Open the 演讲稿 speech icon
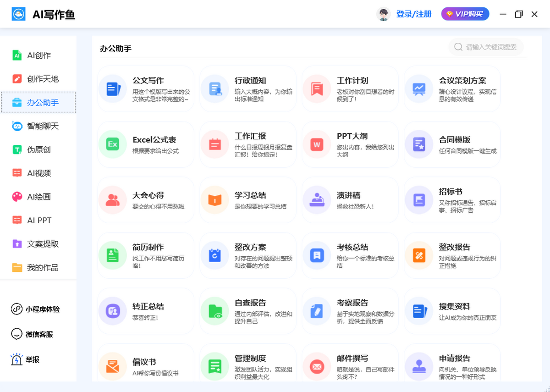This screenshot has width=550, height=392. [317, 200]
